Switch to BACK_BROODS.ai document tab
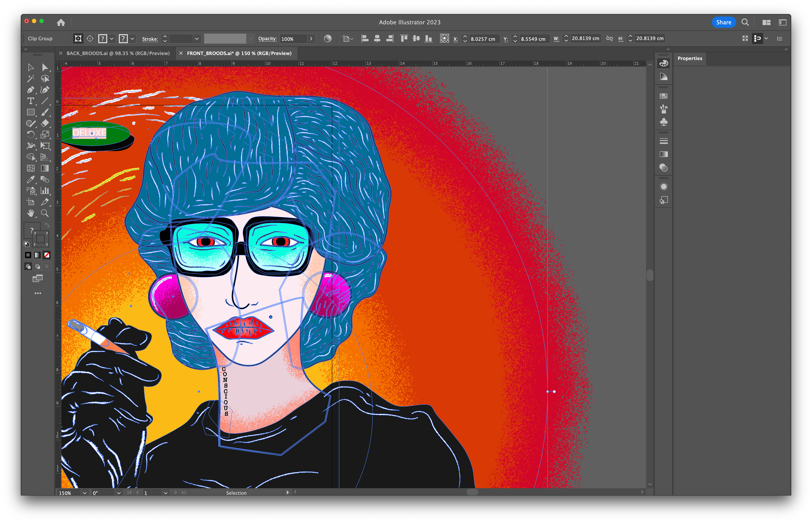This screenshot has height=523, width=812. point(118,53)
